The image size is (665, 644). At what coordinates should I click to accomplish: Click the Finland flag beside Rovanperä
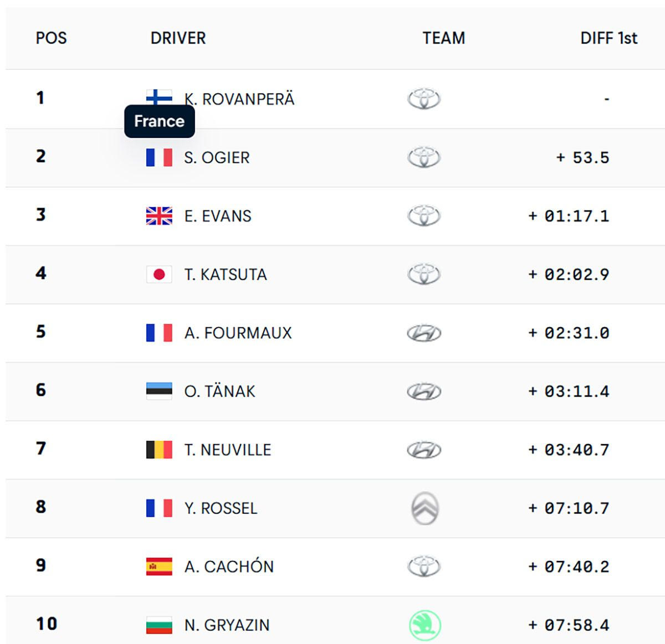[x=159, y=96]
